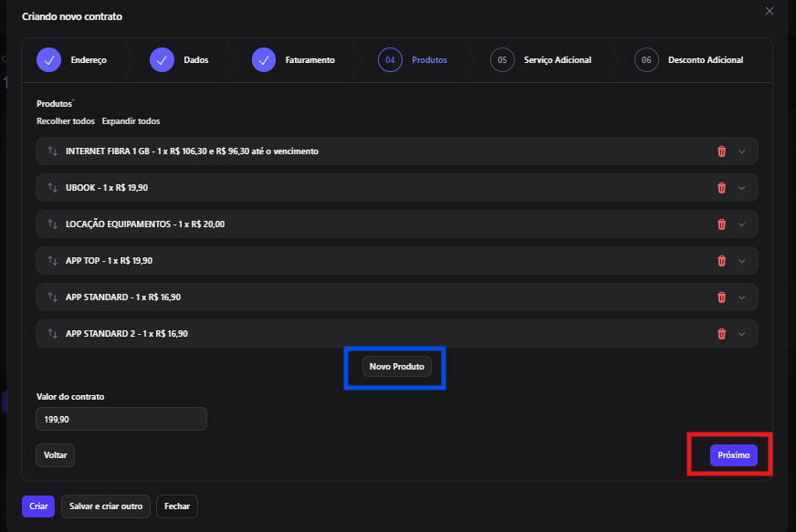The image size is (796, 532).
Task: Go to the Endereço step
Action: [x=71, y=60]
